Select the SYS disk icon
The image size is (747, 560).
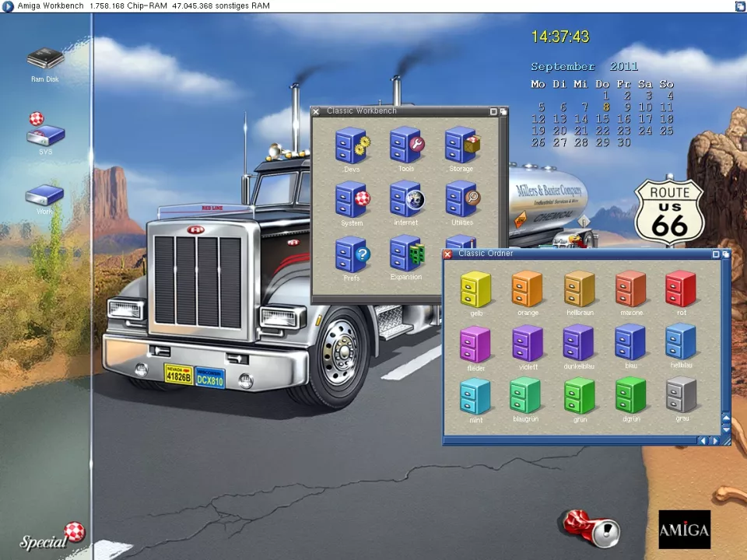coord(45,131)
